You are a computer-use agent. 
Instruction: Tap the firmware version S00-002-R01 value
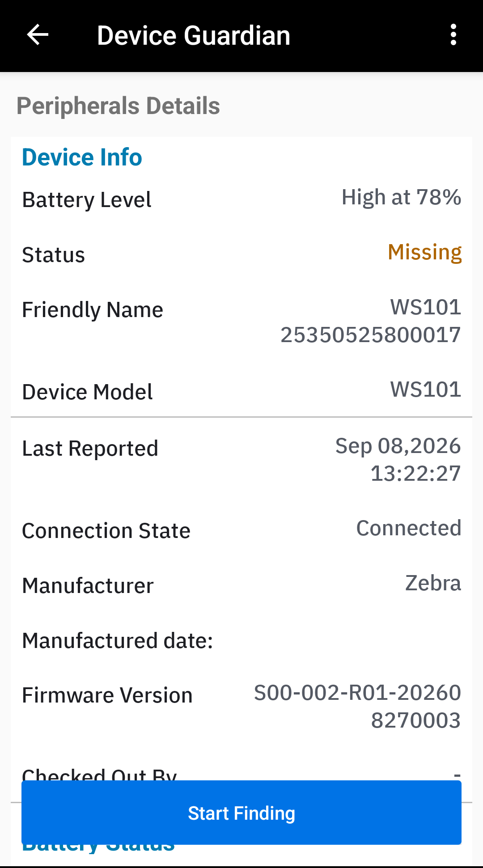tap(357, 707)
